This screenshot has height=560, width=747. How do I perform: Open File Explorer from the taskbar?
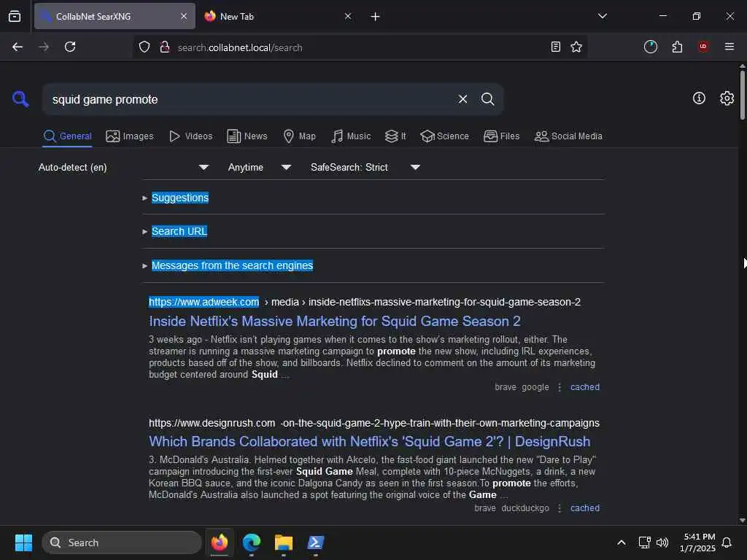pyautogui.click(x=284, y=542)
